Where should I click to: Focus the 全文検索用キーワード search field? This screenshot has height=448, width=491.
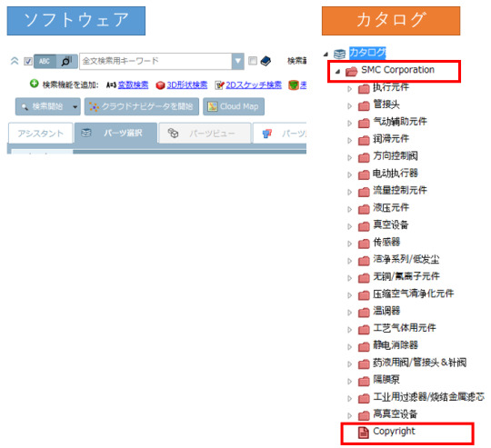(x=155, y=61)
